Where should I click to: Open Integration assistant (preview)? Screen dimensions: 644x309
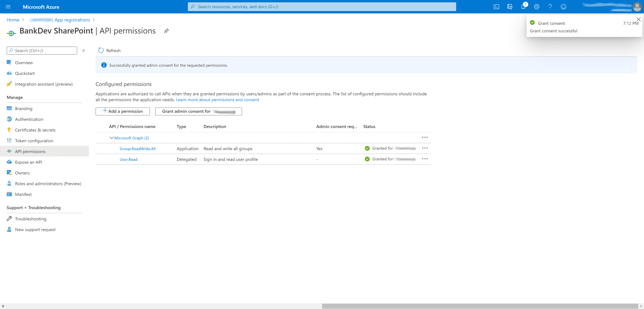pos(44,84)
